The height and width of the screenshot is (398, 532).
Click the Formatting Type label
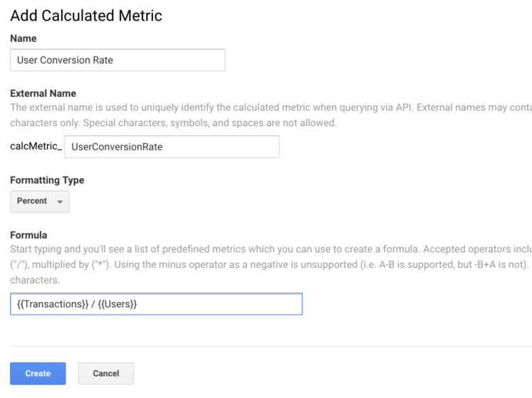click(47, 180)
